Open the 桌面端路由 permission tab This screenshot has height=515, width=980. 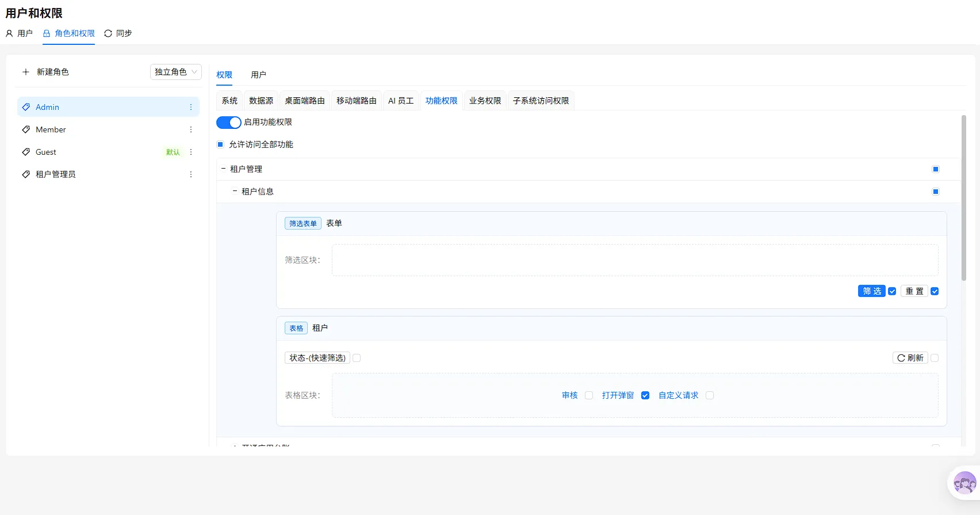pyautogui.click(x=305, y=101)
